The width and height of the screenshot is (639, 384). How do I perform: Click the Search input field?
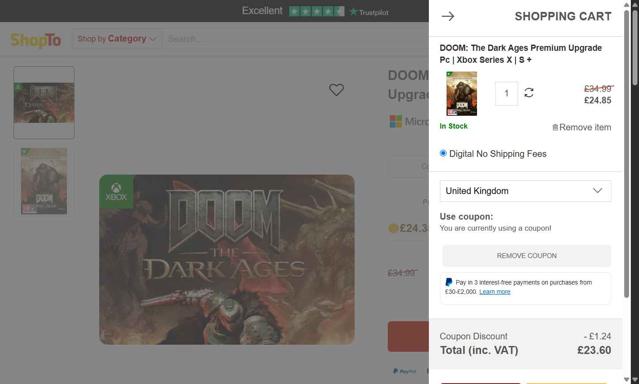(295, 39)
